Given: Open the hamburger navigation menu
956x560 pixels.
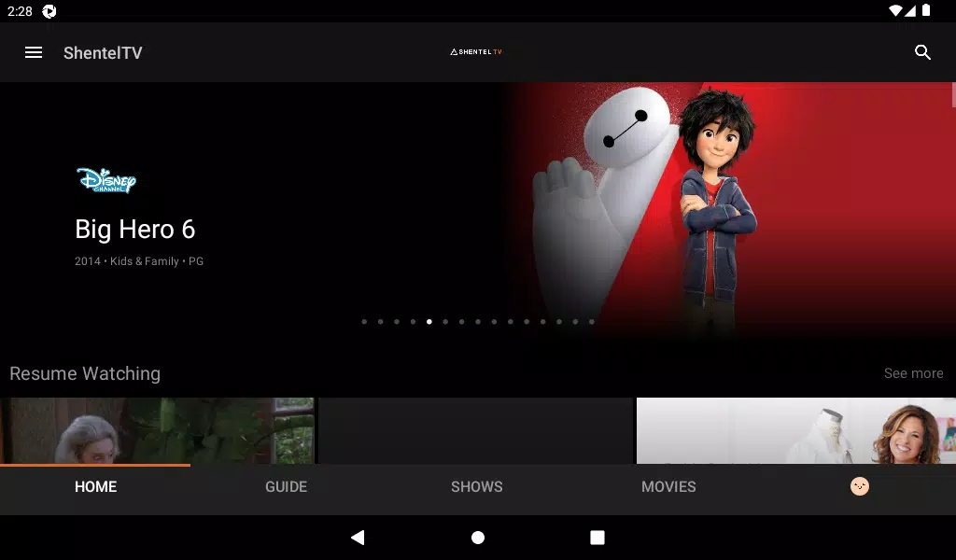Looking at the screenshot, I should coord(34,52).
